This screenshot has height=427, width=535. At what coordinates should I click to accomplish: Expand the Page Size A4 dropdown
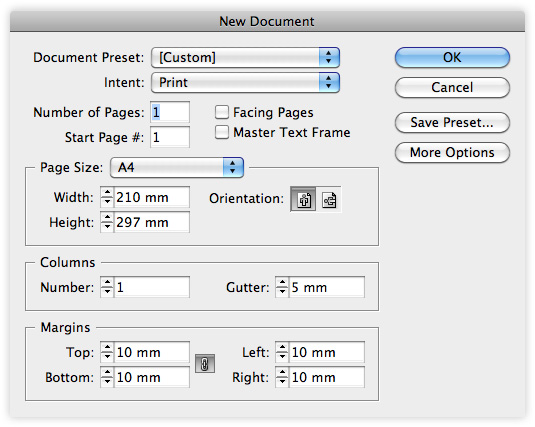pyautogui.click(x=177, y=167)
